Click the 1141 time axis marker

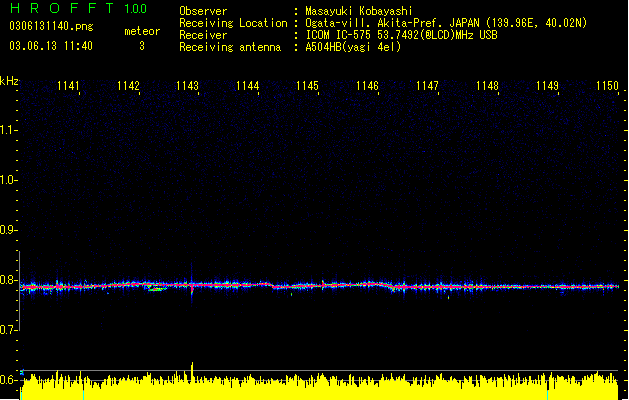coord(68,86)
